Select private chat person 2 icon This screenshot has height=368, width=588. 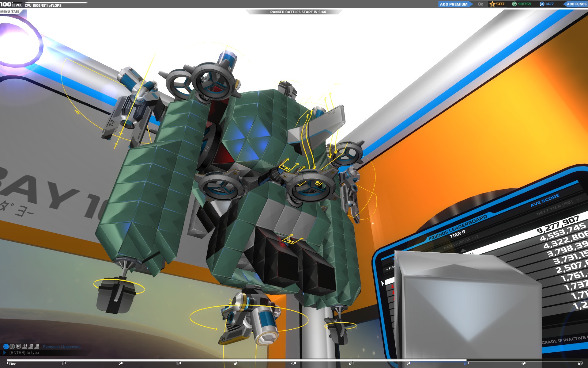coord(31,346)
